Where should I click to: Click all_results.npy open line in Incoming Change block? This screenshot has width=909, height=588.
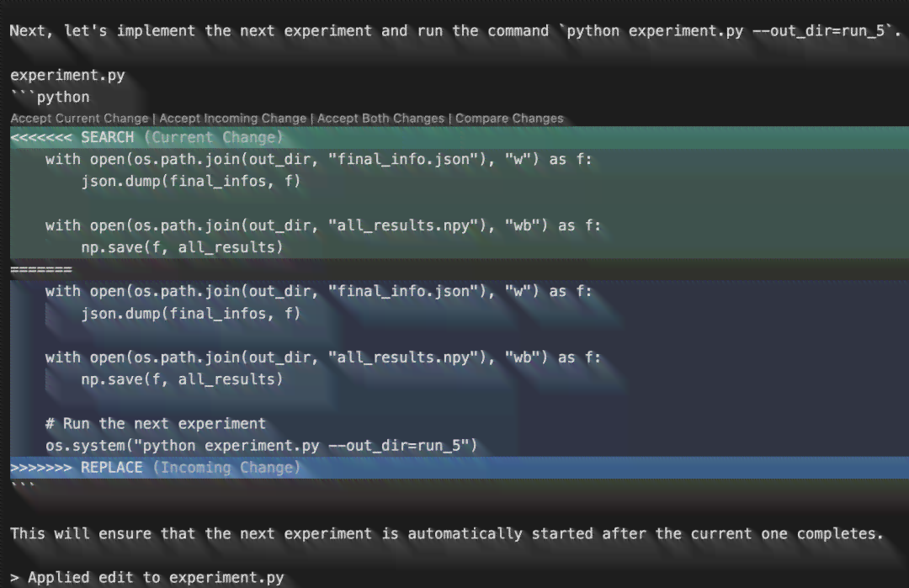click(x=323, y=358)
